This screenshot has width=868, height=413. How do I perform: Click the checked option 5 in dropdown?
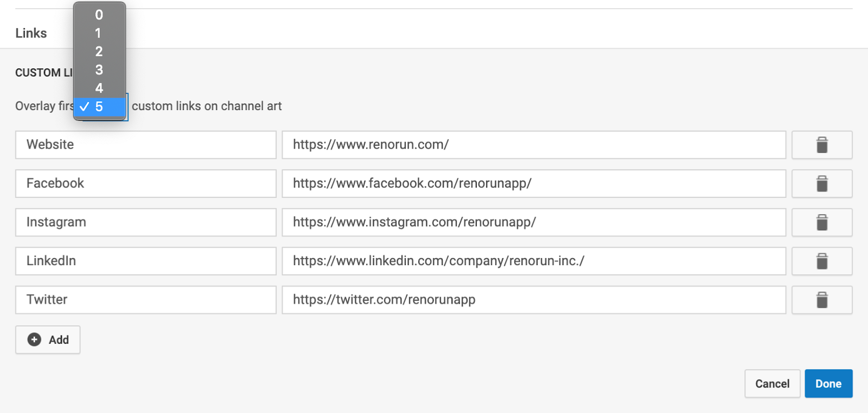[x=99, y=107]
